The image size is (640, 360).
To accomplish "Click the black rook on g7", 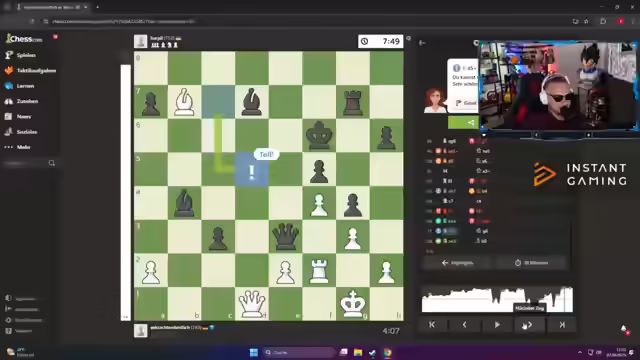I will (353, 102).
